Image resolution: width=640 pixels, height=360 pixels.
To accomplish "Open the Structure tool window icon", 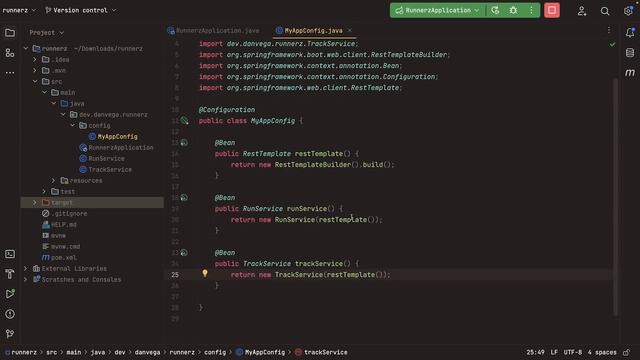I will tap(10, 53).
